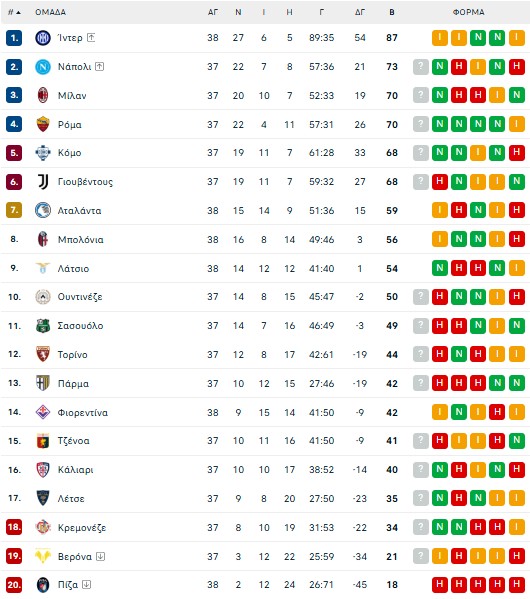Click the Inter club crest icon
530x599 pixels.
click(43, 38)
